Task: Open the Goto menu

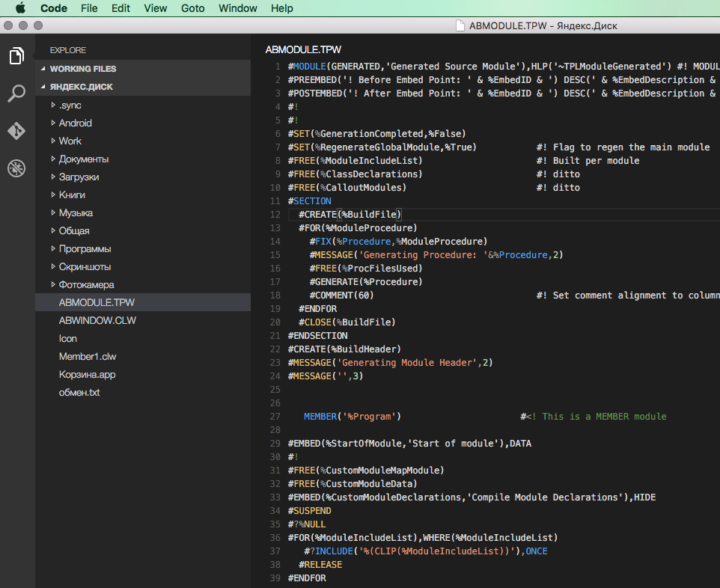Action: point(192,8)
